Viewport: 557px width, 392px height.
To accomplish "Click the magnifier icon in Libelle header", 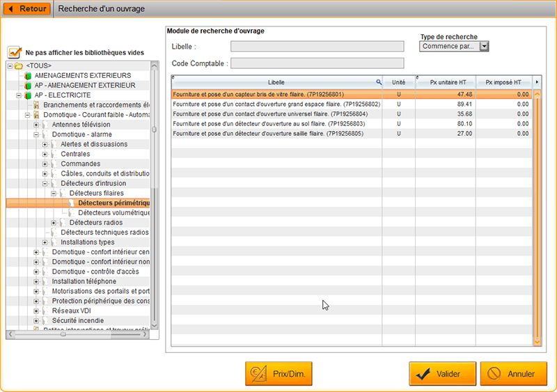I will click(x=379, y=82).
